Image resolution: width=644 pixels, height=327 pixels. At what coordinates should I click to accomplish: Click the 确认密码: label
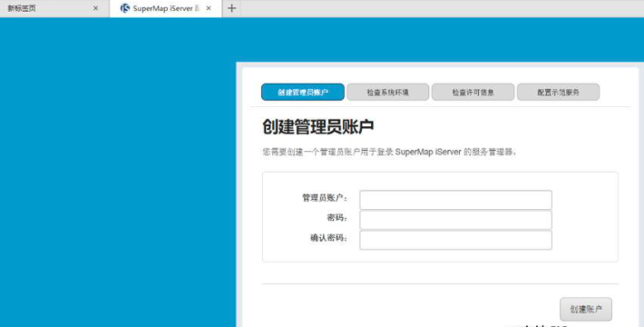point(328,238)
